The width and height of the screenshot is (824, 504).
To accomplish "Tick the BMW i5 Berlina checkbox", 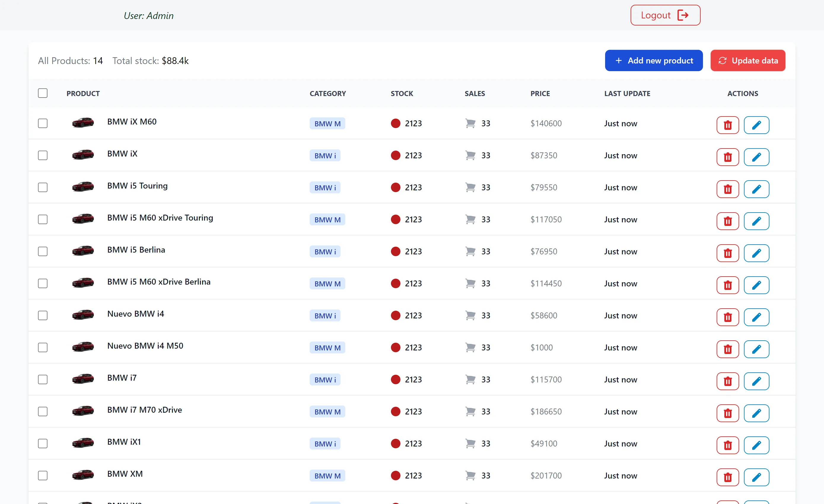I will click(x=43, y=252).
